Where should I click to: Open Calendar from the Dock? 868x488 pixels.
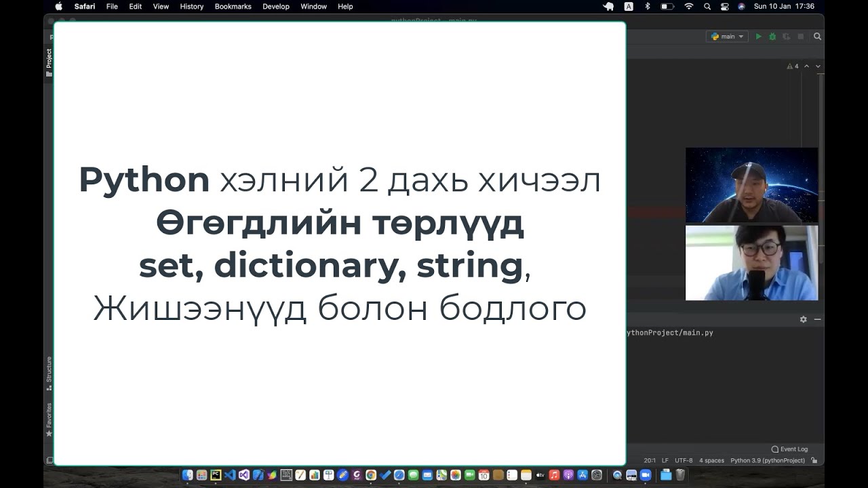coord(484,475)
